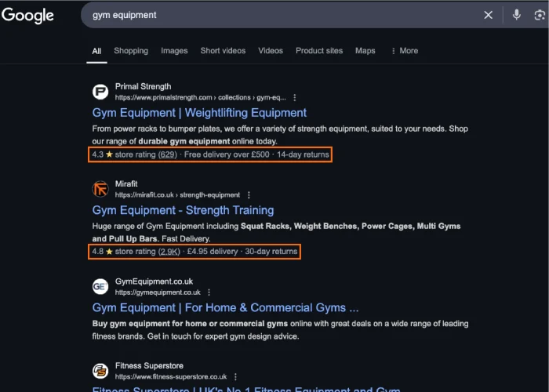The height and width of the screenshot is (392, 549).
Task: Select the Short videos tab
Action: pos(223,51)
